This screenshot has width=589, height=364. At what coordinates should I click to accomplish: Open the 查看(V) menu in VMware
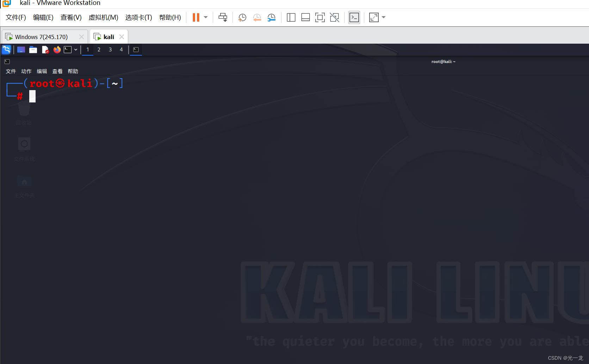pyautogui.click(x=71, y=17)
